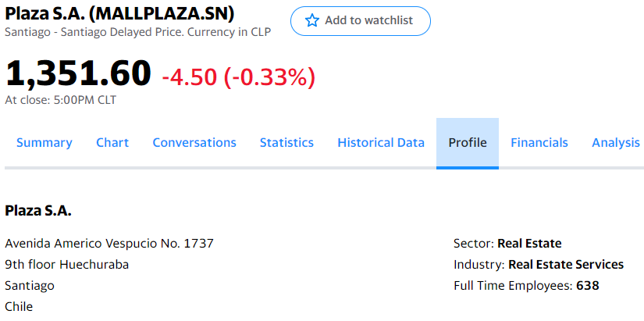The height and width of the screenshot is (321, 644).
Task: Open the Summary tab
Action: (x=44, y=143)
